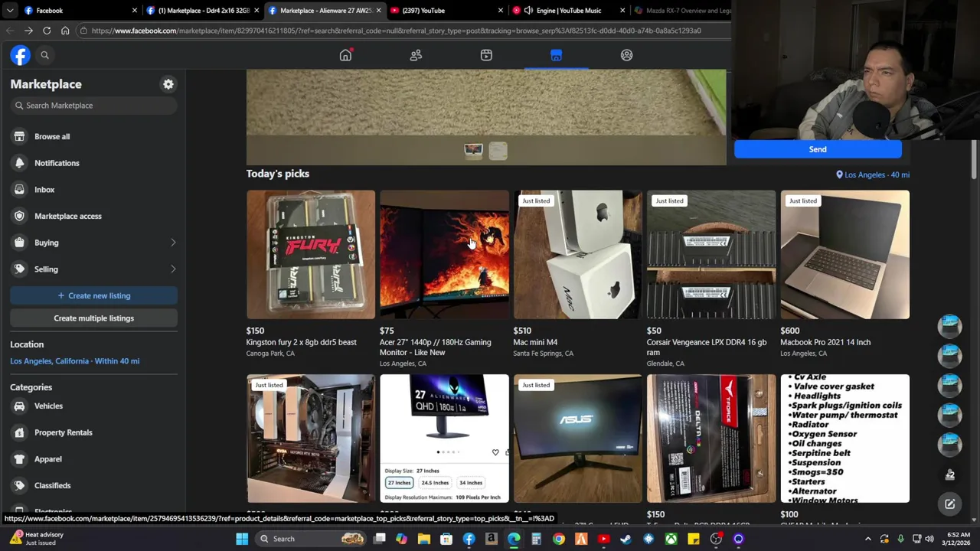Click the browser reload icon
This screenshot has height=551, width=980.
(47, 31)
